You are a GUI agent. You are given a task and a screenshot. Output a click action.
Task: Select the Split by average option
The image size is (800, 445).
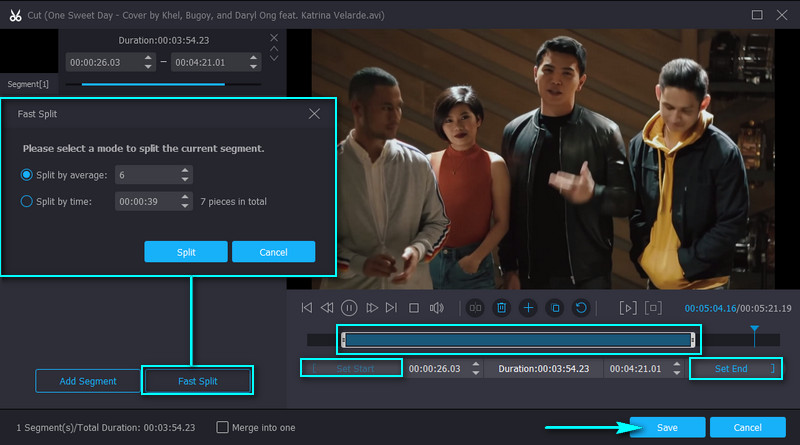[x=27, y=175]
